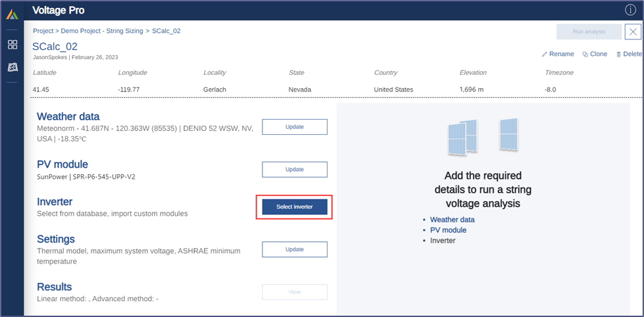644x317 pixels.
Task: Click Update button for Settings
Action: pos(295,249)
